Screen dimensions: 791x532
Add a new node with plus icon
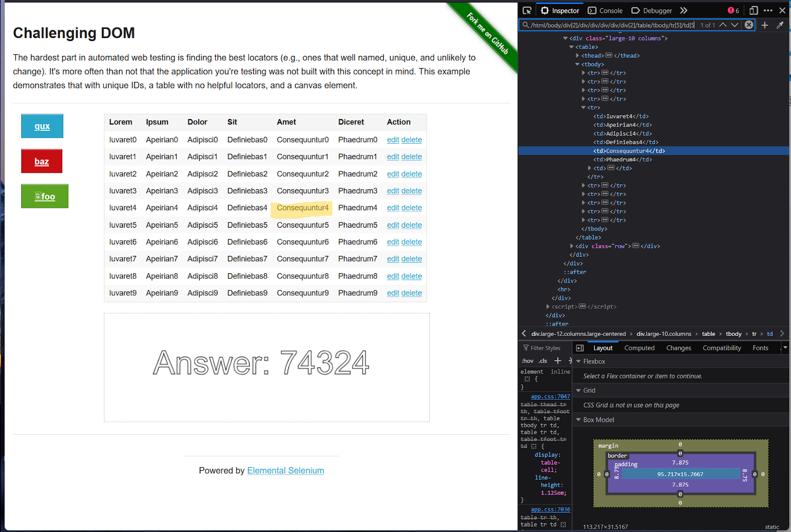pos(765,25)
